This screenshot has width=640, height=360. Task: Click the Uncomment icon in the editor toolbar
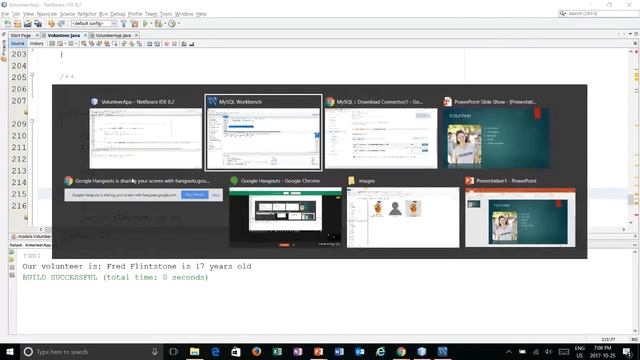191,44
